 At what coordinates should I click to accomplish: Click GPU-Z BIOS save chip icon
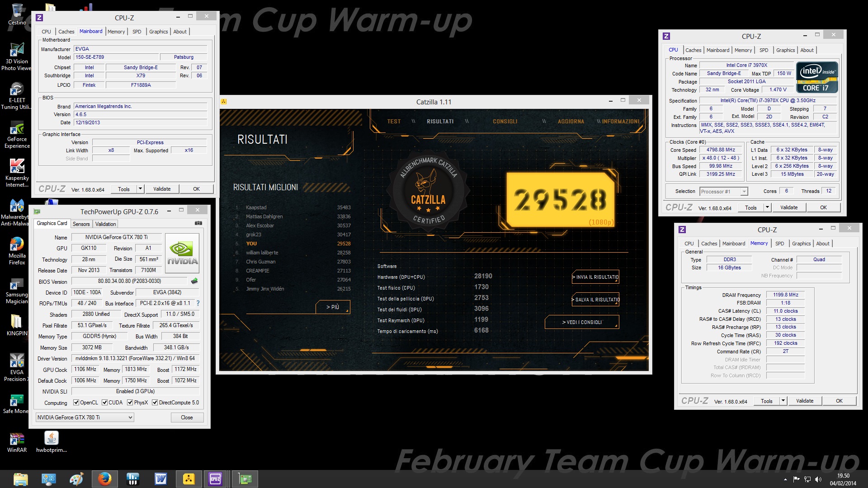(194, 281)
